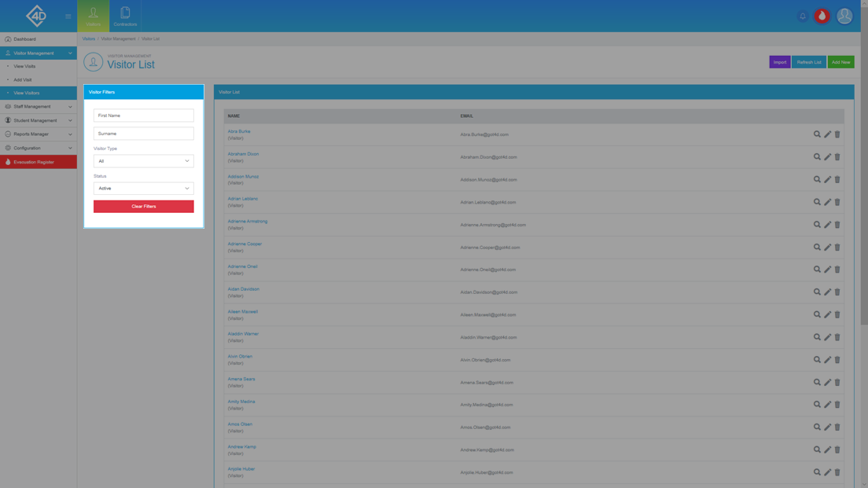The image size is (868, 488).
Task: View Addison Munoz with magnifier icon
Action: 817,179
